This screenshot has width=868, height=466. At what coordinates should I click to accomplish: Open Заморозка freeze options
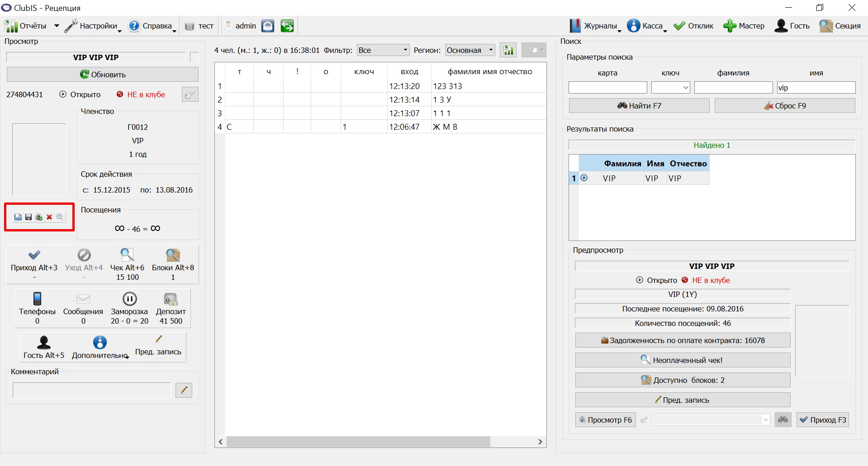pos(130,308)
